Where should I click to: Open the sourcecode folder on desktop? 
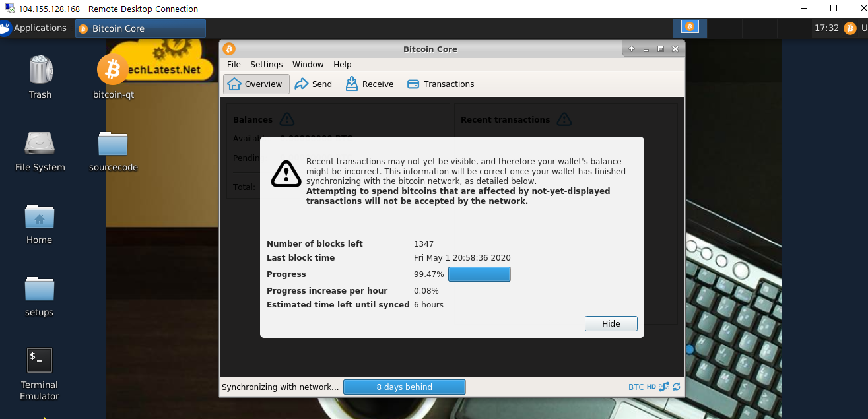pos(114,150)
